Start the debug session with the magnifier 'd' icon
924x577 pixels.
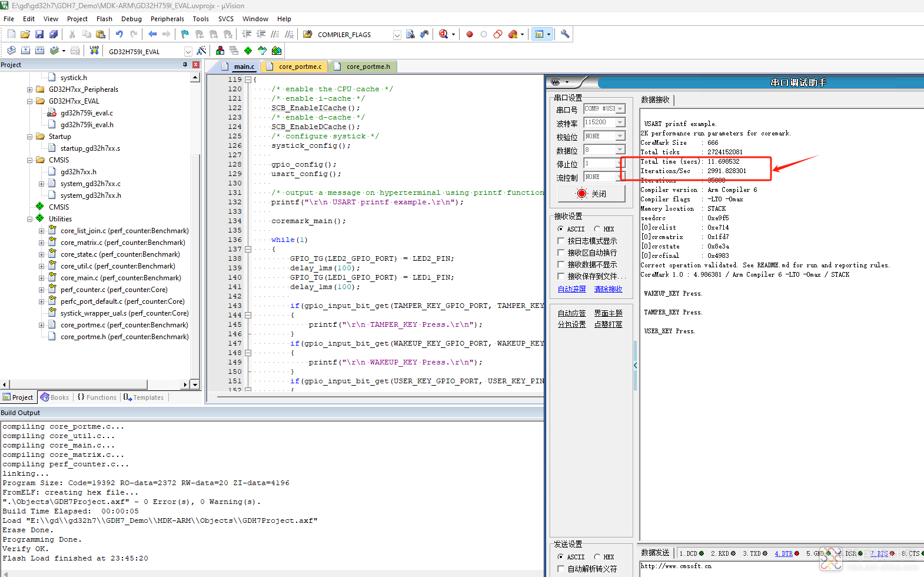point(444,35)
